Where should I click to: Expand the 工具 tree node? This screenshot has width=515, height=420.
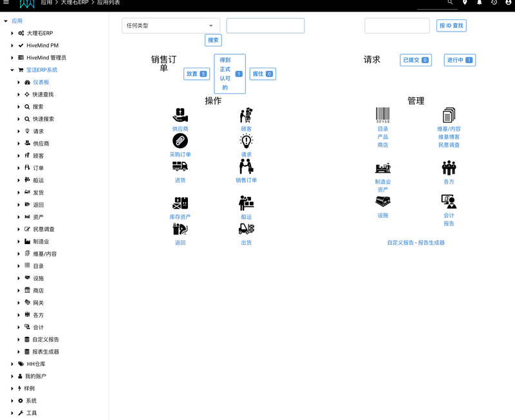(x=12, y=413)
